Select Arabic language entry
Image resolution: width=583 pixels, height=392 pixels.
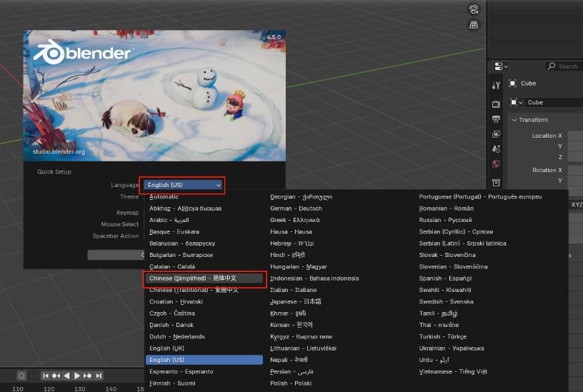204,220
